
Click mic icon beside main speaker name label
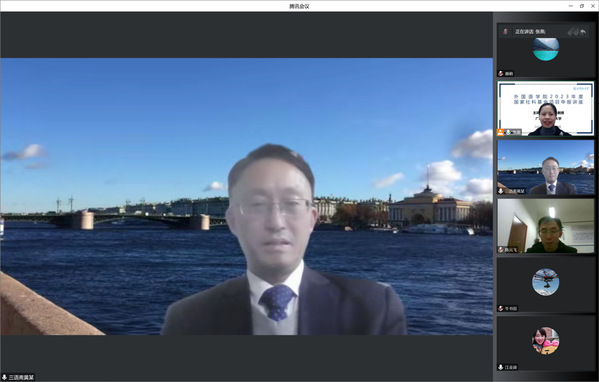(5, 377)
